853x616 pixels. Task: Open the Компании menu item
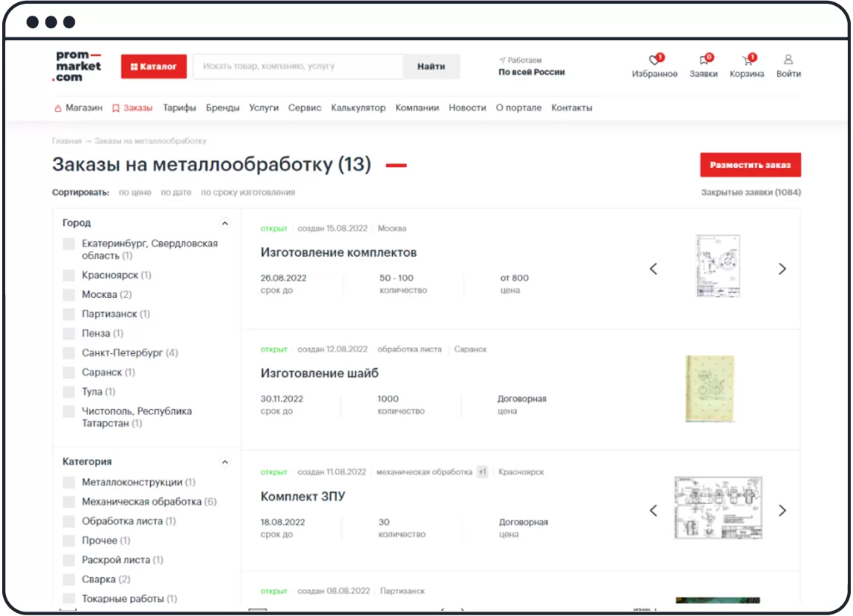point(418,108)
